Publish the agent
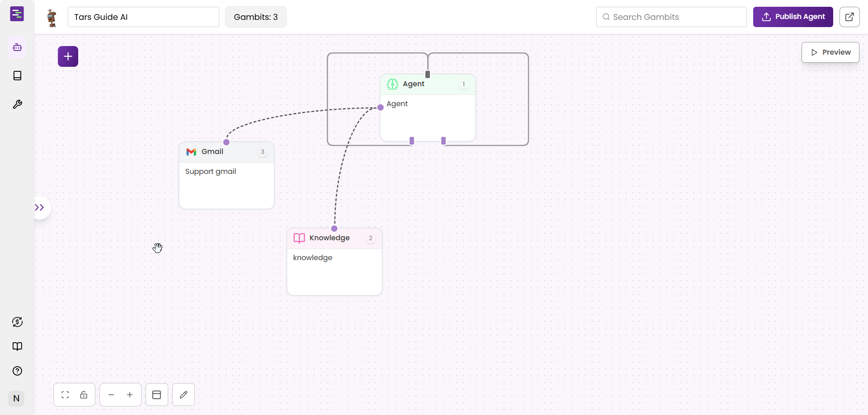This screenshot has width=868, height=415. click(793, 17)
